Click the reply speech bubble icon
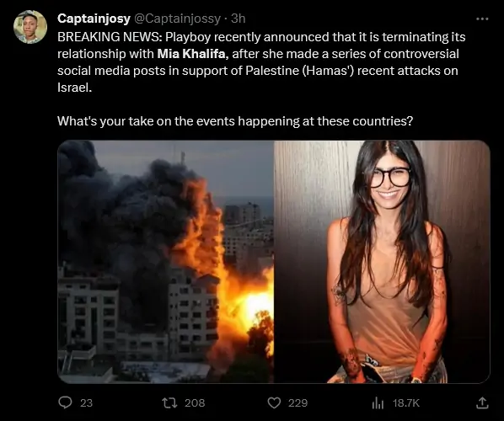 click(x=66, y=402)
